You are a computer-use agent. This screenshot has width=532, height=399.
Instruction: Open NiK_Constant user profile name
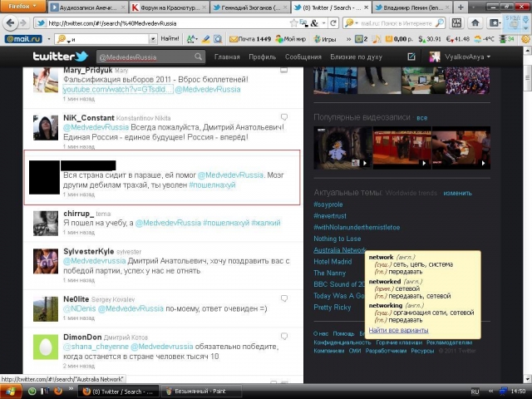tap(89, 118)
